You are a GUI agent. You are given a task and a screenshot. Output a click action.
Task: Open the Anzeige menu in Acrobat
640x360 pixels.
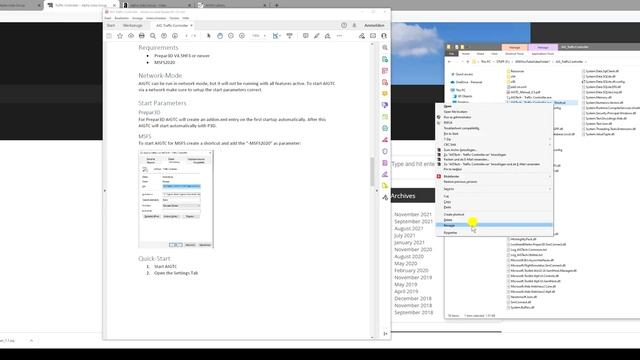138,18
